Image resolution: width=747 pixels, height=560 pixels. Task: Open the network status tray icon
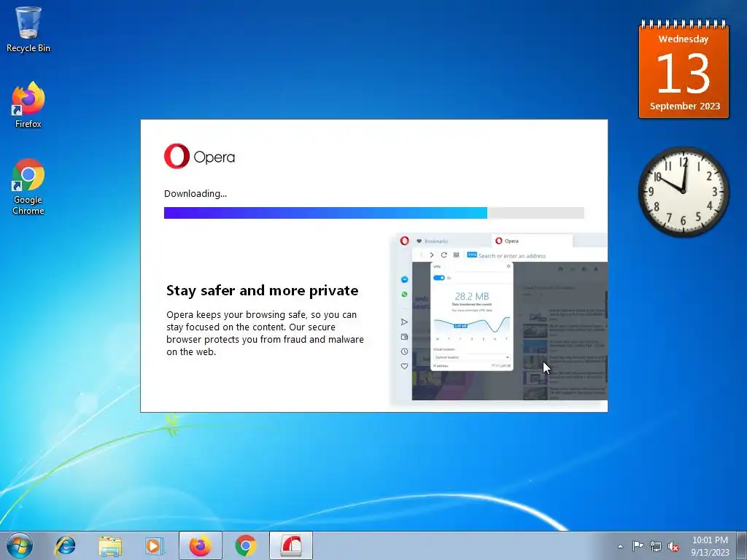tap(656, 546)
